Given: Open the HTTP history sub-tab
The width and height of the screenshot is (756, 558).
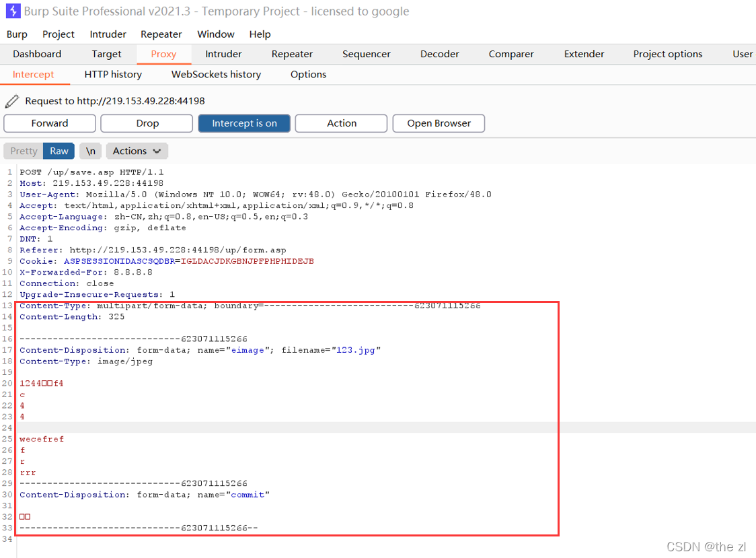Looking at the screenshot, I should tap(113, 74).
